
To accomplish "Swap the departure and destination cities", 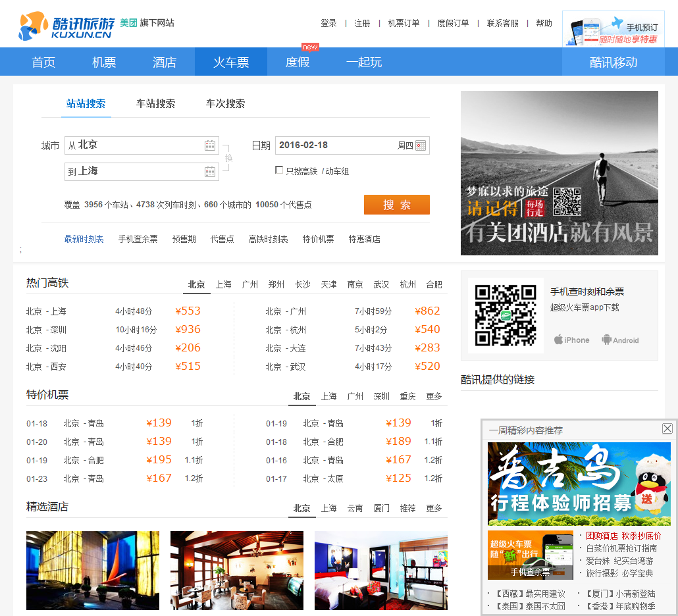I will [x=228, y=158].
